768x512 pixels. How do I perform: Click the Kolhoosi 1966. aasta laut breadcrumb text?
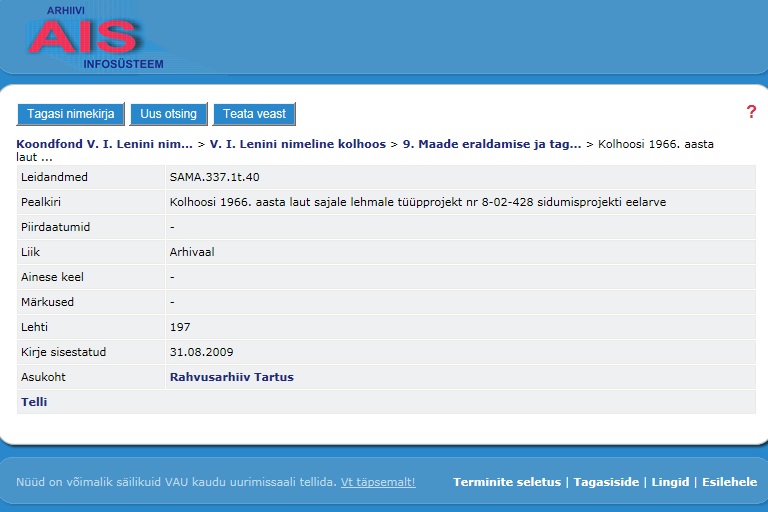point(655,144)
